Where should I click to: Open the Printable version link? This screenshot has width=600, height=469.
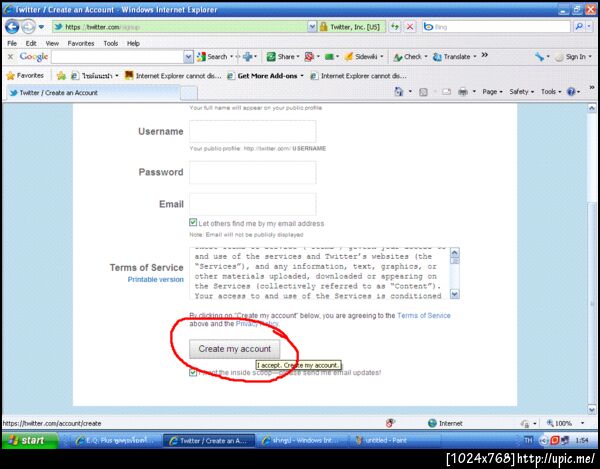pyautogui.click(x=155, y=280)
